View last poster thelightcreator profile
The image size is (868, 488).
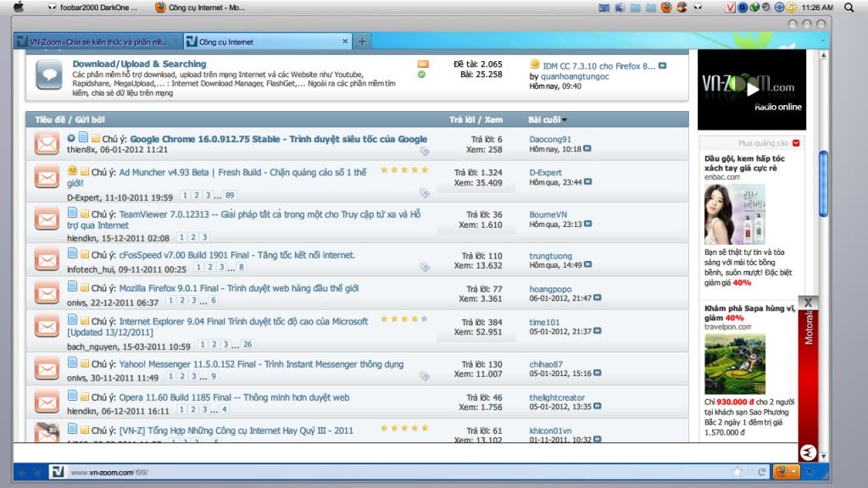click(557, 398)
